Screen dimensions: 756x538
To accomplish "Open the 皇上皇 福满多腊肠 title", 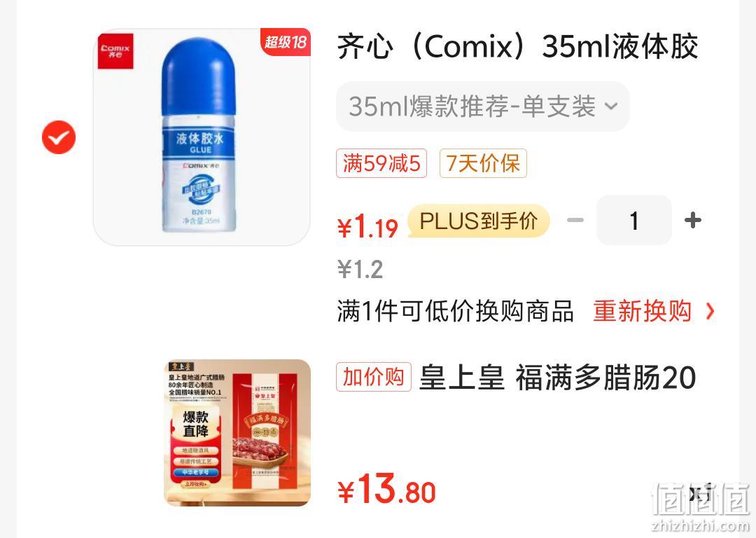I will [558, 378].
